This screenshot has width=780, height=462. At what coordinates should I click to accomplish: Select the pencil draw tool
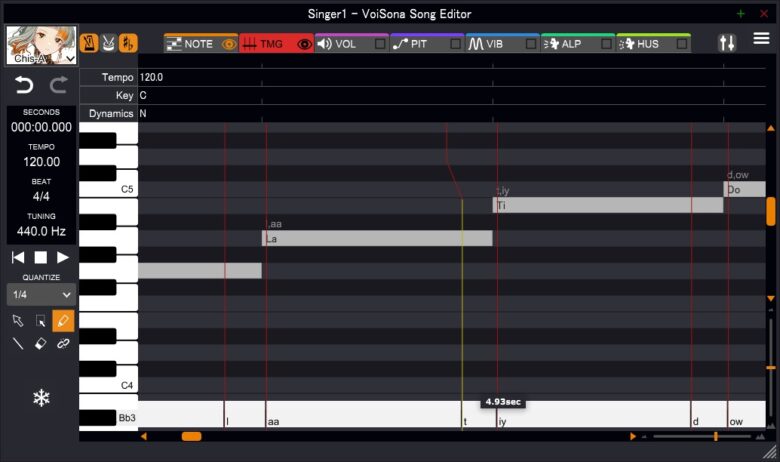(63, 321)
